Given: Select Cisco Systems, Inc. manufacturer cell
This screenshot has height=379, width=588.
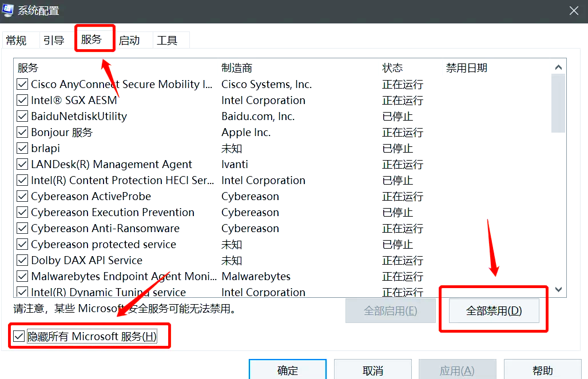Looking at the screenshot, I should [266, 85].
